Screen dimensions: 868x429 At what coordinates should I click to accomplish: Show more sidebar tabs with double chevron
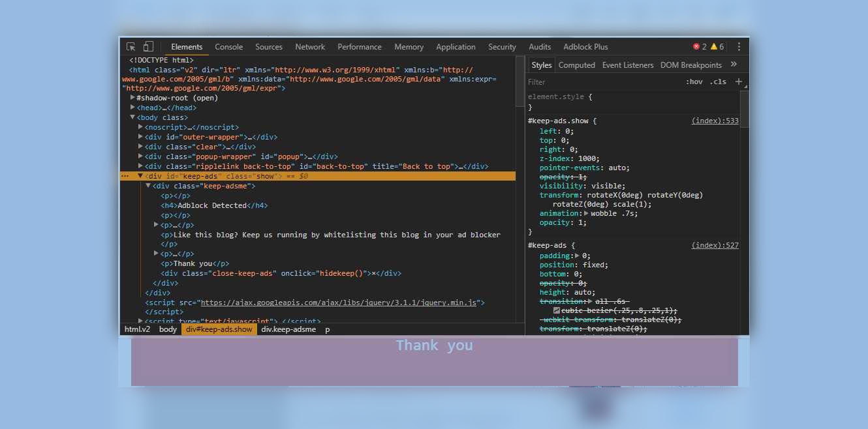tap(734, 65)
